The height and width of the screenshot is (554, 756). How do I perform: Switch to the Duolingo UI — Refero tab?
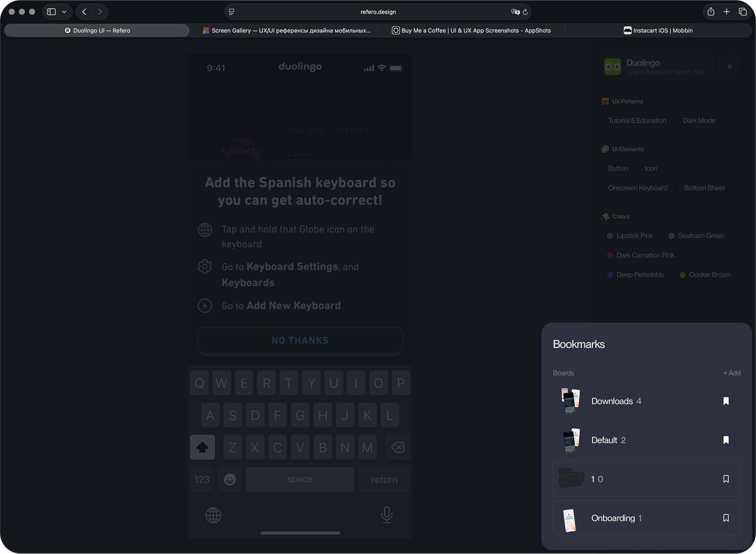(97, 30)
